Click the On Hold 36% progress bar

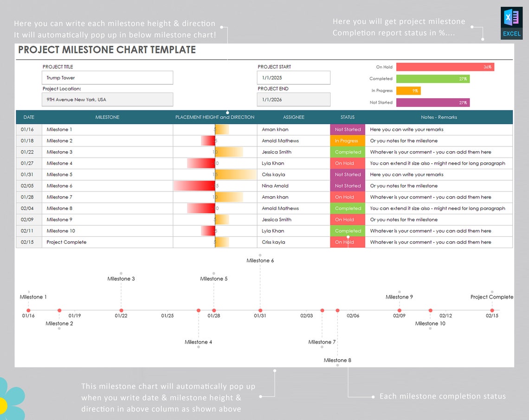445,67
